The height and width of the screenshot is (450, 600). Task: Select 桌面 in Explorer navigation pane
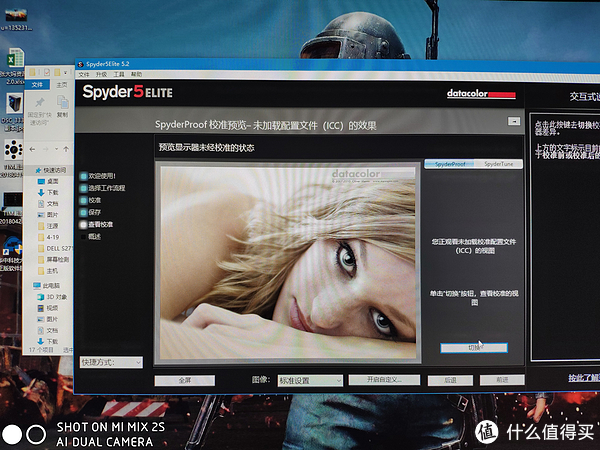[x=48, y=181]
